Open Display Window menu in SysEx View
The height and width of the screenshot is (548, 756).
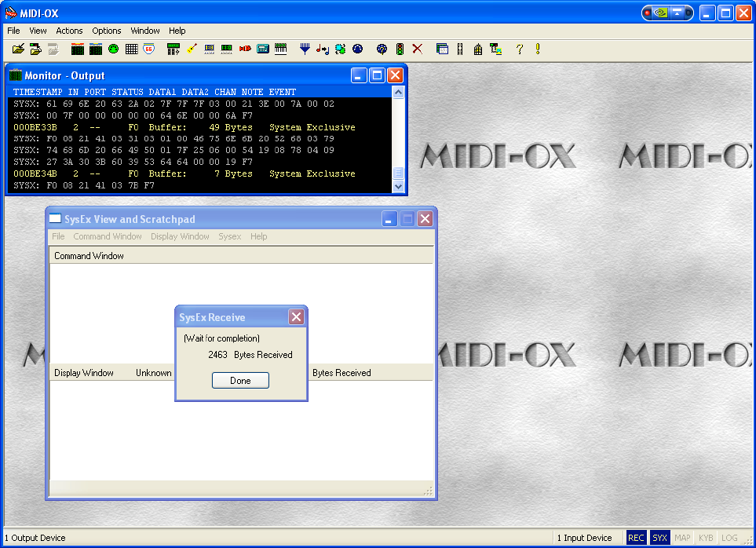180,236
